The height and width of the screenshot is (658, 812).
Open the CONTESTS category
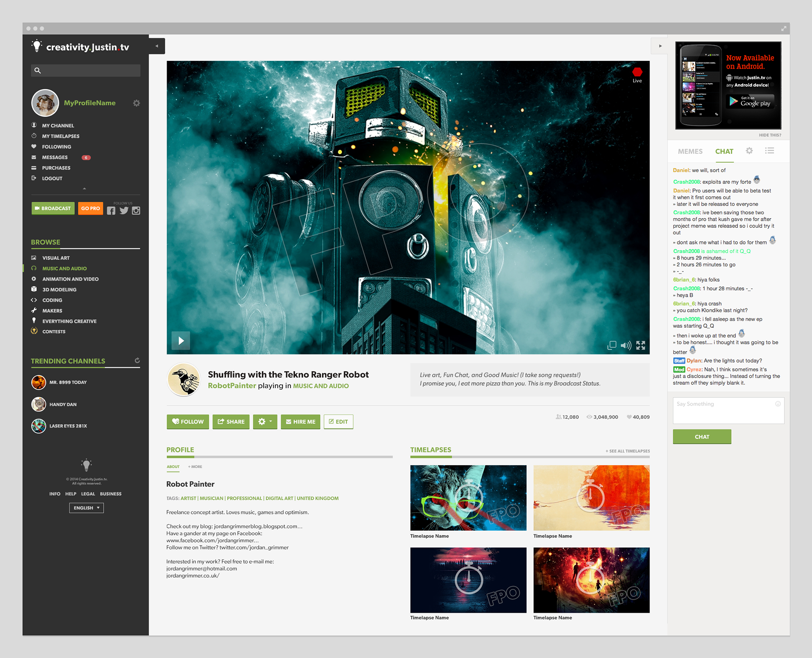54,332
